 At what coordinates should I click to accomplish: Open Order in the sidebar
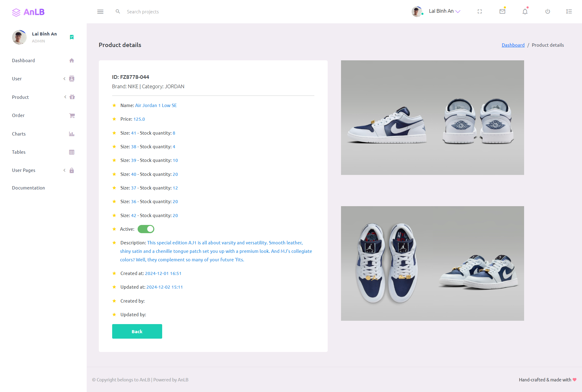pyautogui.click(x=43, y=116)
